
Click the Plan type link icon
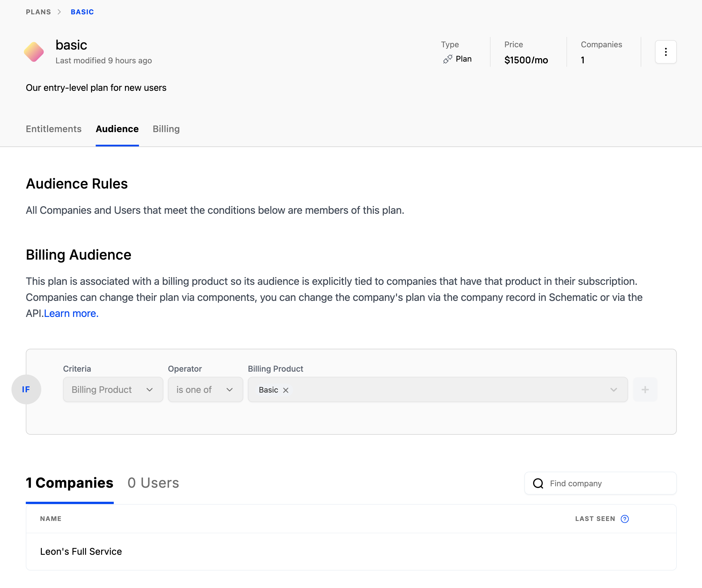coord(447,59)
